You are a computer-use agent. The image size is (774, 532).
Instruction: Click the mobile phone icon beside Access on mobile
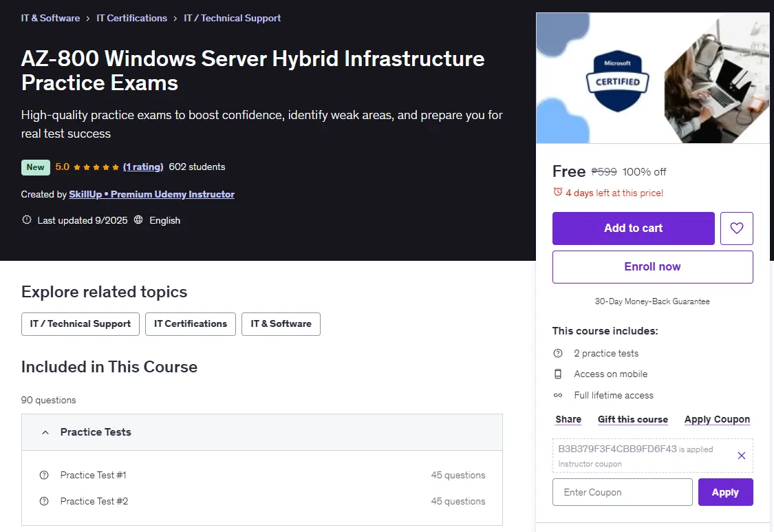click(558, 374)
